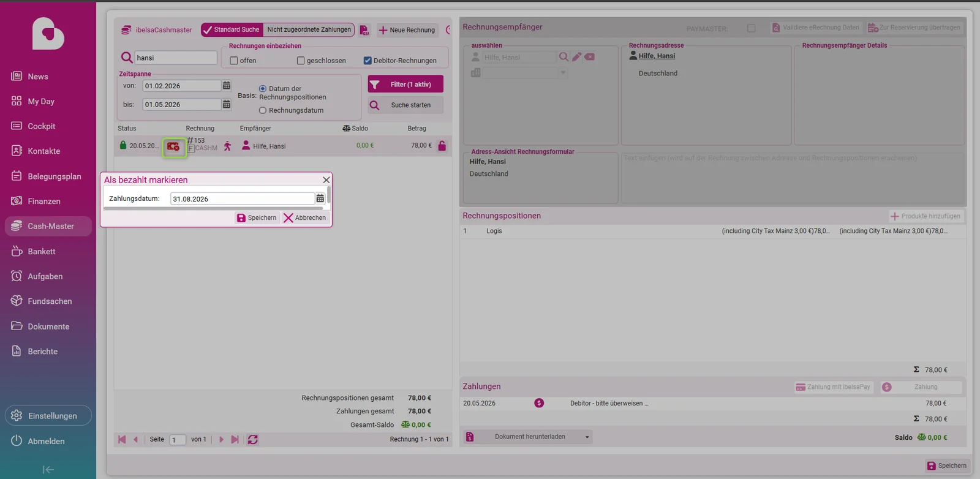The image size is (980, 479).
Task: Click Abbrechen in the payment dialog
Action: [305, 217]
